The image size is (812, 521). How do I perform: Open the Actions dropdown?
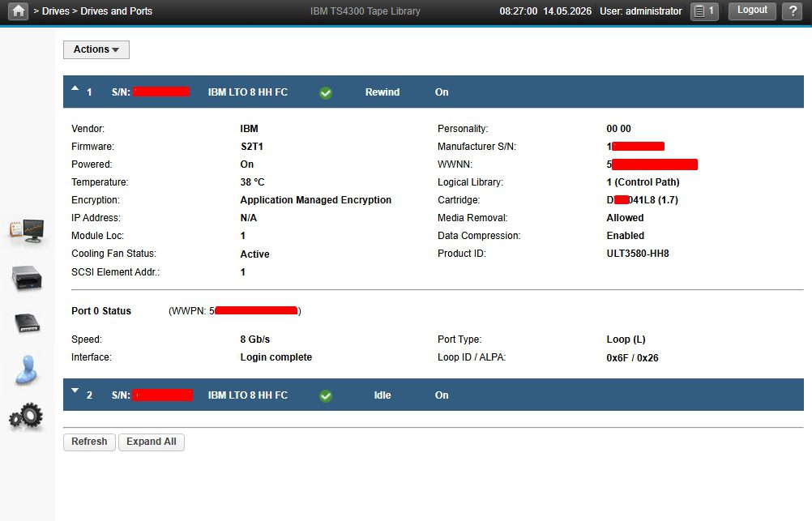[96, 49]
